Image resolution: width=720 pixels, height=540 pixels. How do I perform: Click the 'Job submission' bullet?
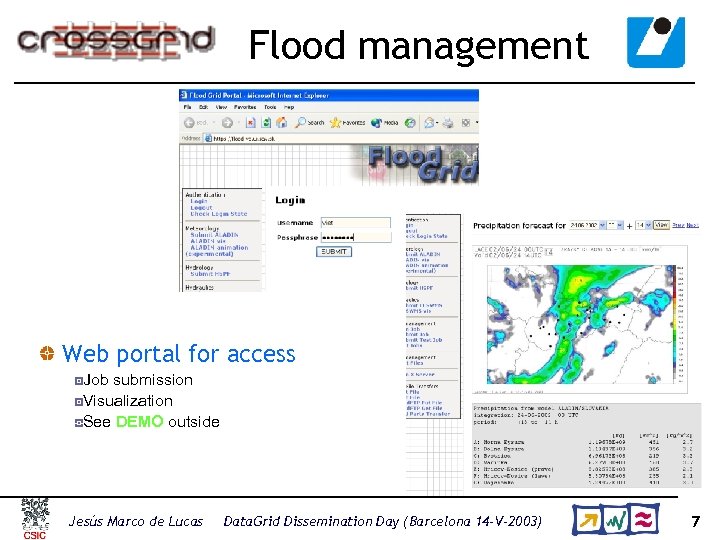coord(138,380)
